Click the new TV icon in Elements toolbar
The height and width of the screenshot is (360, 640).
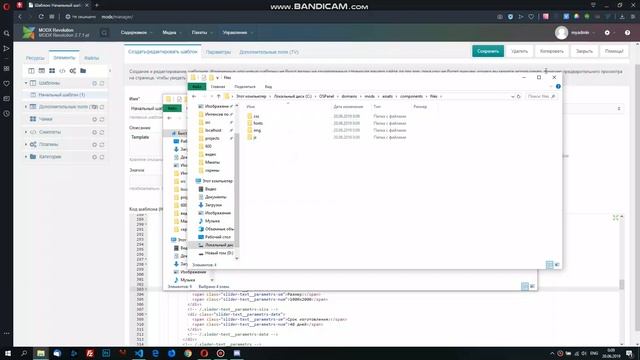click(x=42, y=71)
